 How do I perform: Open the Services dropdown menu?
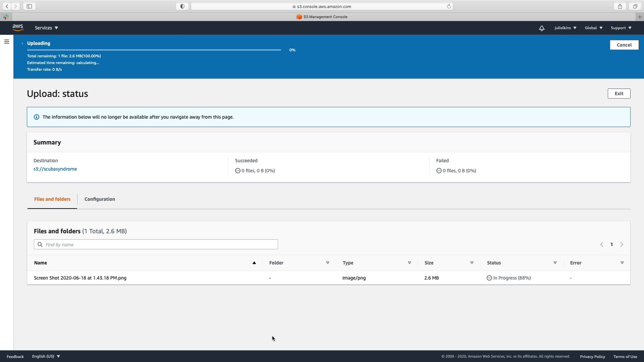[x=46, y=28]
